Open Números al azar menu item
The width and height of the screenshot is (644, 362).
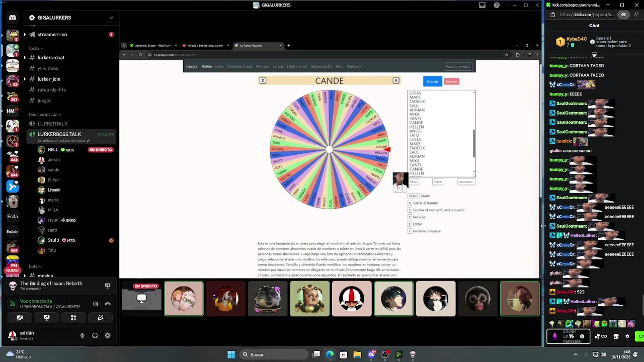point(239,66)
